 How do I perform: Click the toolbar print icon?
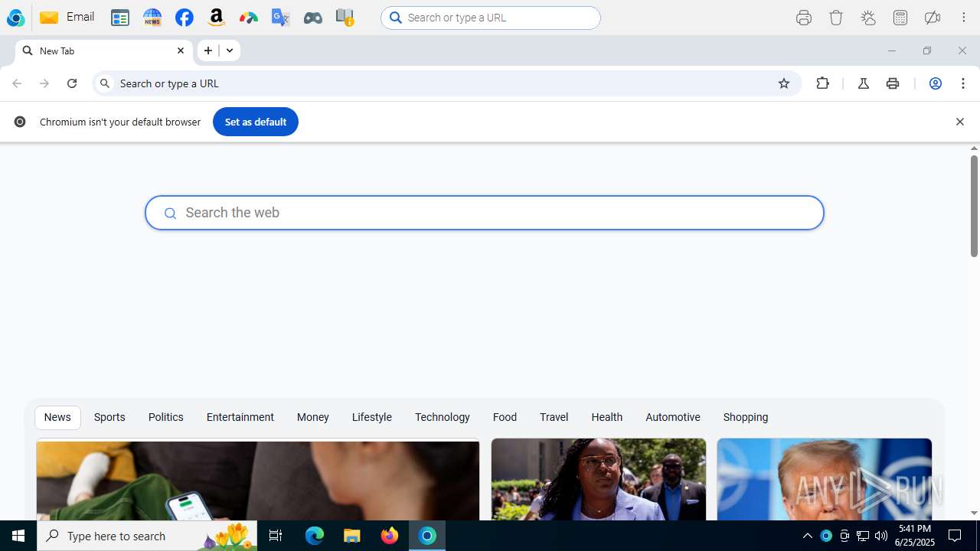click(x=893, y=83)
